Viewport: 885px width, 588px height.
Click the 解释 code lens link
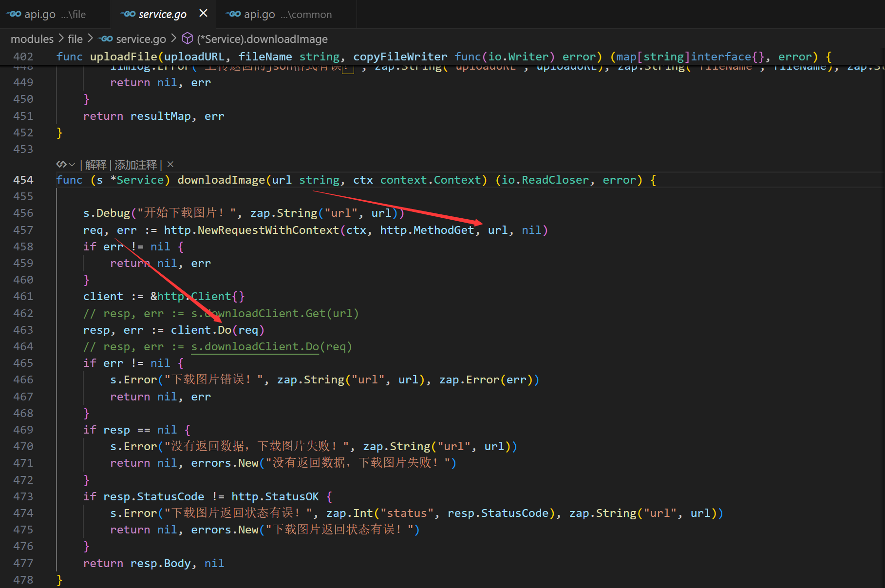point(96,165)
